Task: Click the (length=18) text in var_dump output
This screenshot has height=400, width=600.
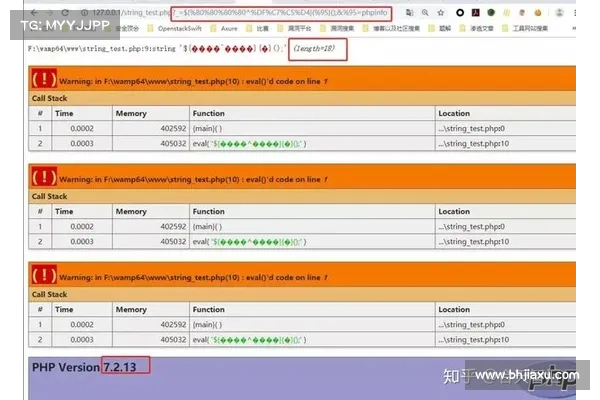Action: point(314,48)
